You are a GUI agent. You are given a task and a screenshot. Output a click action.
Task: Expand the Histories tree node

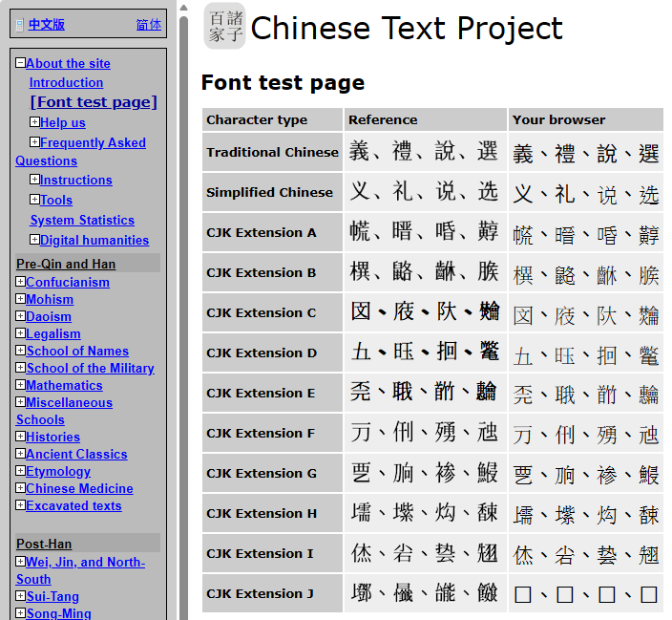tap(20, 436)
